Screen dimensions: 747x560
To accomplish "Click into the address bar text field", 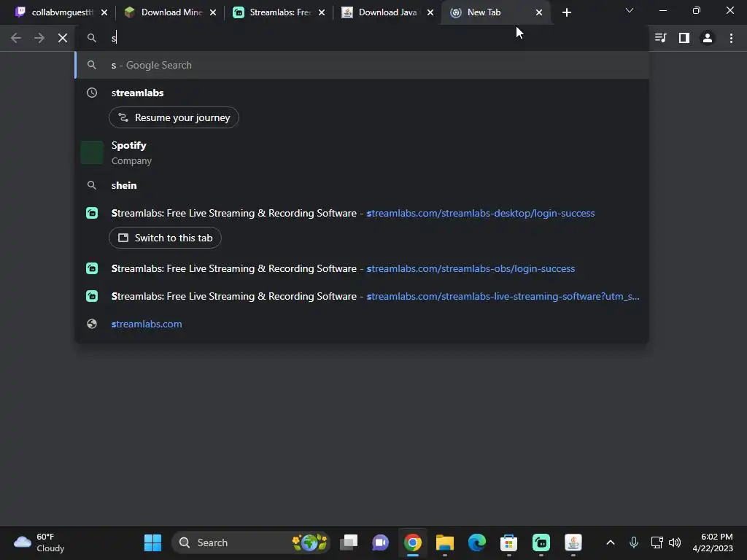I will coord(362,38).
